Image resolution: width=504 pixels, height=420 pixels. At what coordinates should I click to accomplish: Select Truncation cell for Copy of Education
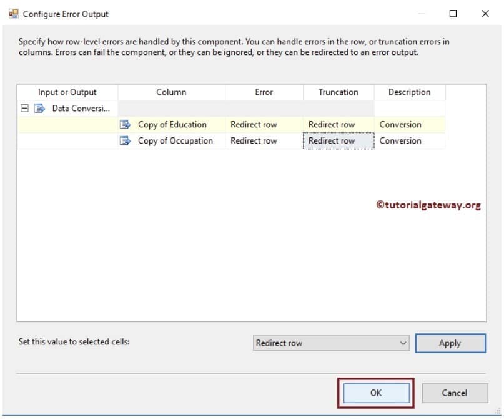point(338,124)
